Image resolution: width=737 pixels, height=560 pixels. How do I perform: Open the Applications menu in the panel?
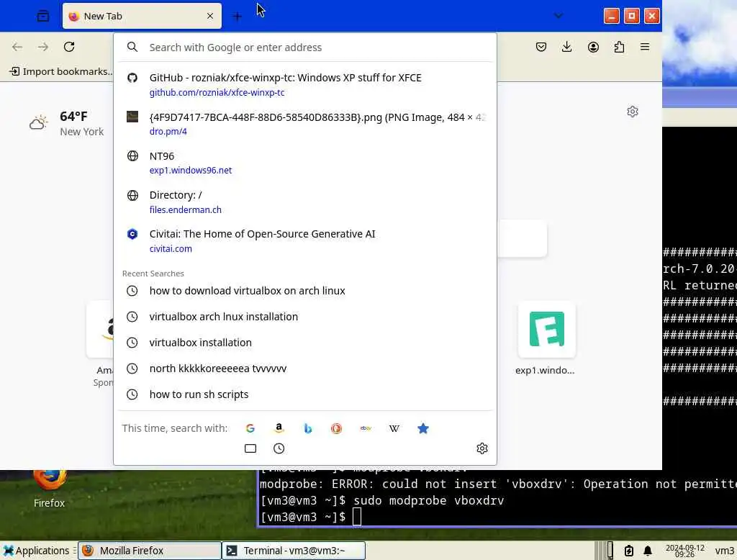(36, 551)
